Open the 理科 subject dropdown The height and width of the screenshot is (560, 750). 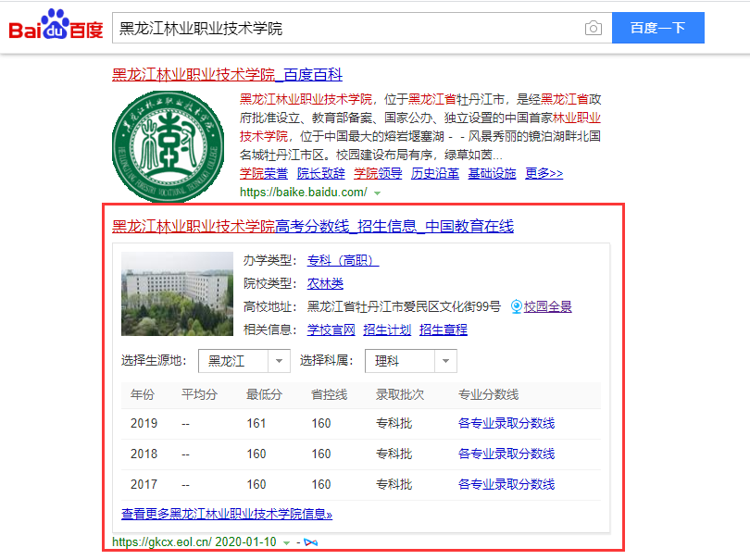(411, 361)
